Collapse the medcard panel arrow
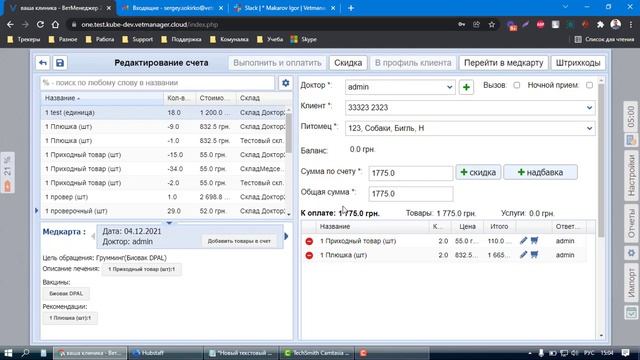 [x=169, y=223]
